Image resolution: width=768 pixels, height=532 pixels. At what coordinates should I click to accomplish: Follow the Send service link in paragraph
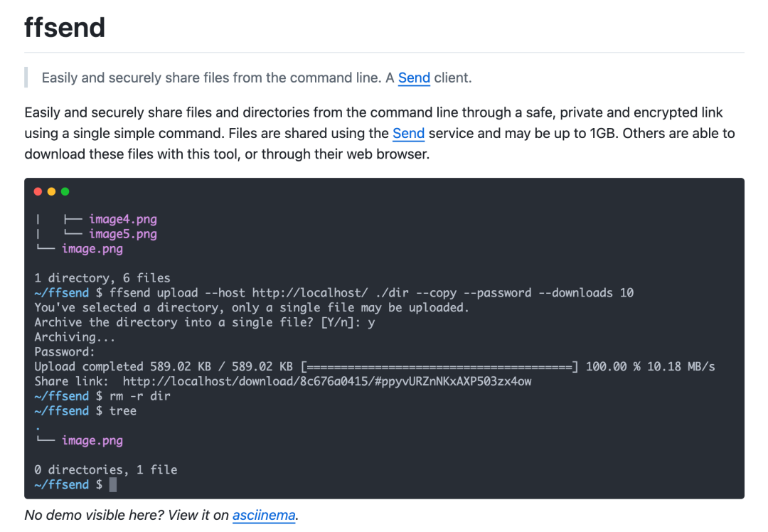[x=408, y=133]
